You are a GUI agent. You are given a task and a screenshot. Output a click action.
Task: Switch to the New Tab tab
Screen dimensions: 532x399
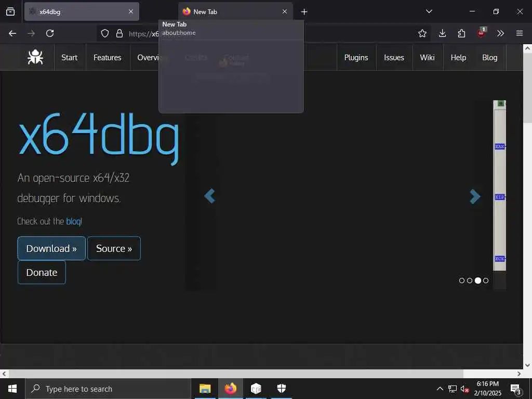(235, 11)
